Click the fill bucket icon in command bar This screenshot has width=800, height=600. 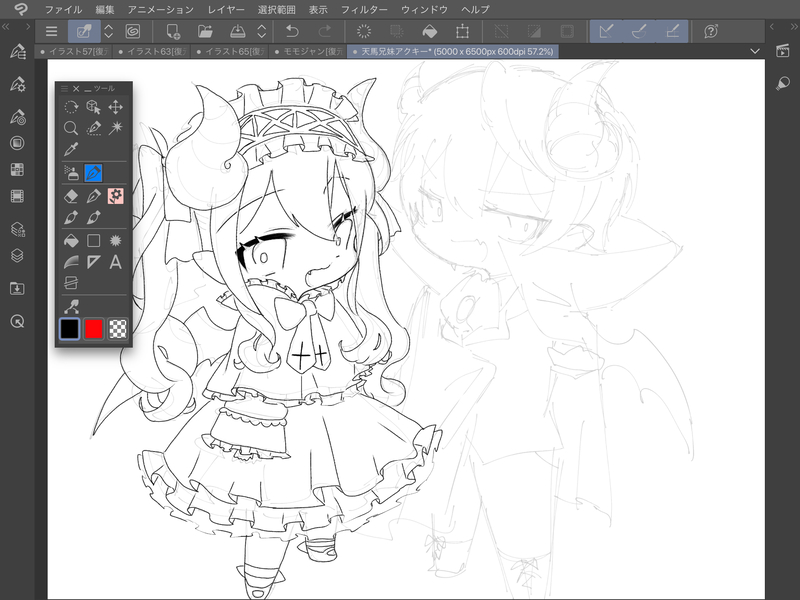430,31
